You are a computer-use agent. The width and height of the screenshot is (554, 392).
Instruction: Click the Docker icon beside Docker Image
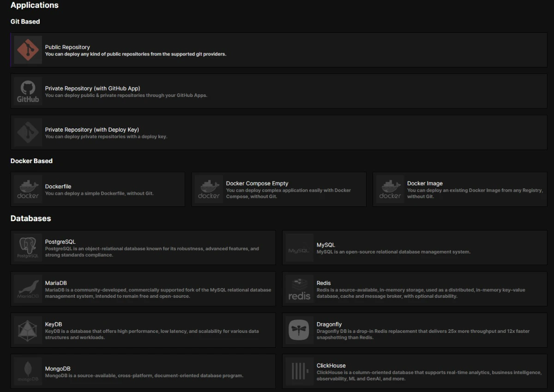click(x=390, y=189)
